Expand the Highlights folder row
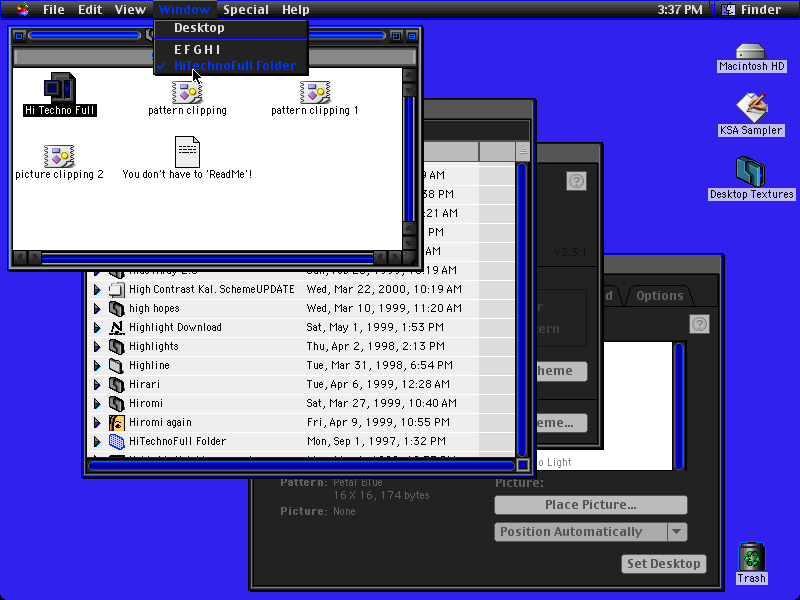Viewport: 800px width, 600px height. click(x=97, y=346)
